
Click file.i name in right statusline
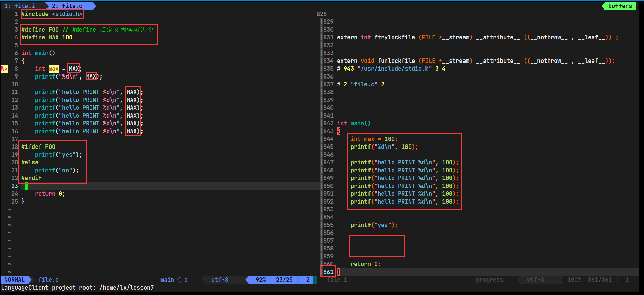[x=337, y=280]
